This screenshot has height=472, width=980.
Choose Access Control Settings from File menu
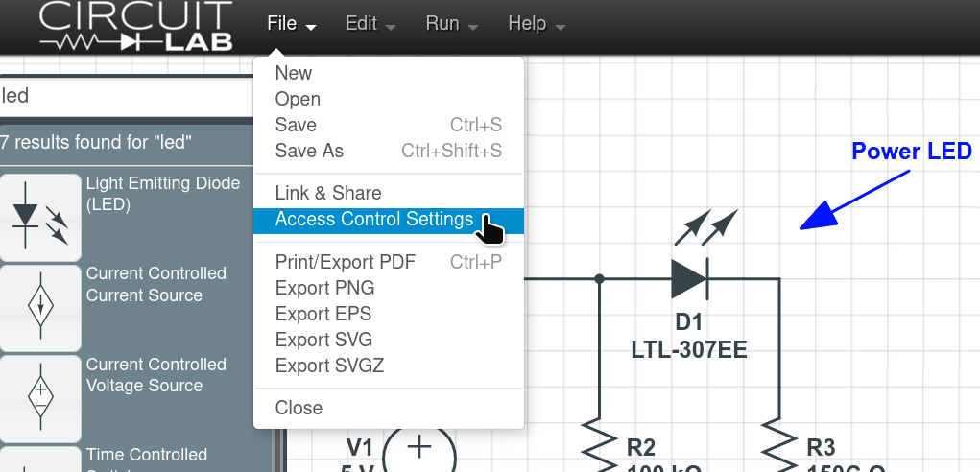(374, 220)
